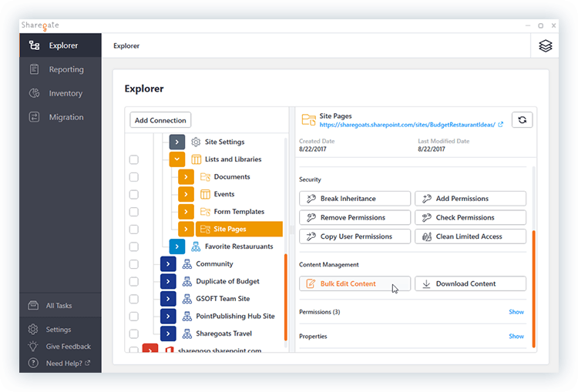Expand the Events list chevron
The height and width of the screenshot is (392, 578).
click(187, 194)
